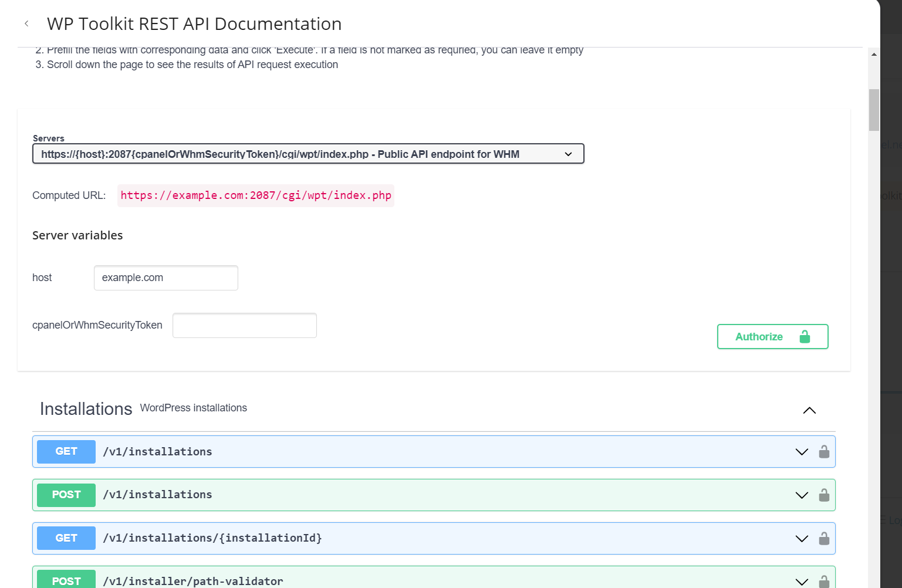Viewport: 902px width, 588px height.
Task: Expand GET /v1/installations endpoint details
Action: 802,452
